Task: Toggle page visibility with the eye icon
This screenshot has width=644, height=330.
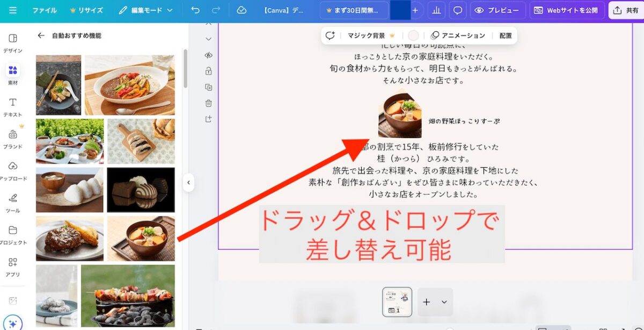Action: click(209, 55)
